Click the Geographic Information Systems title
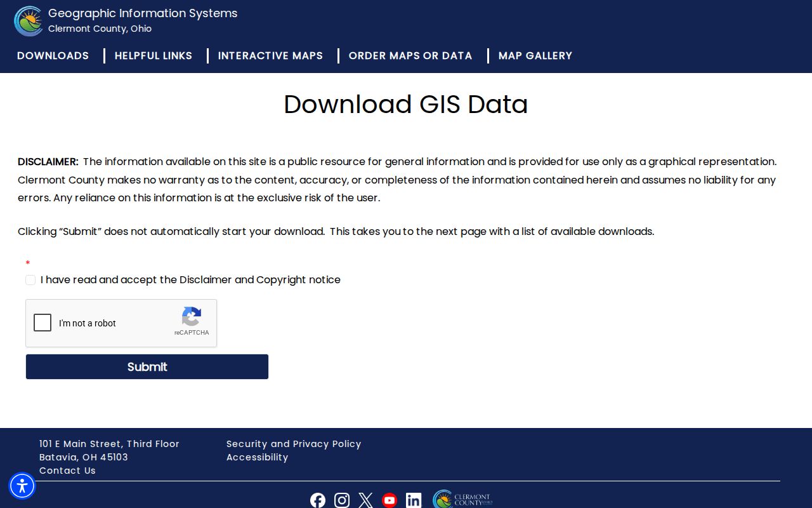 (x=143, y=13)
